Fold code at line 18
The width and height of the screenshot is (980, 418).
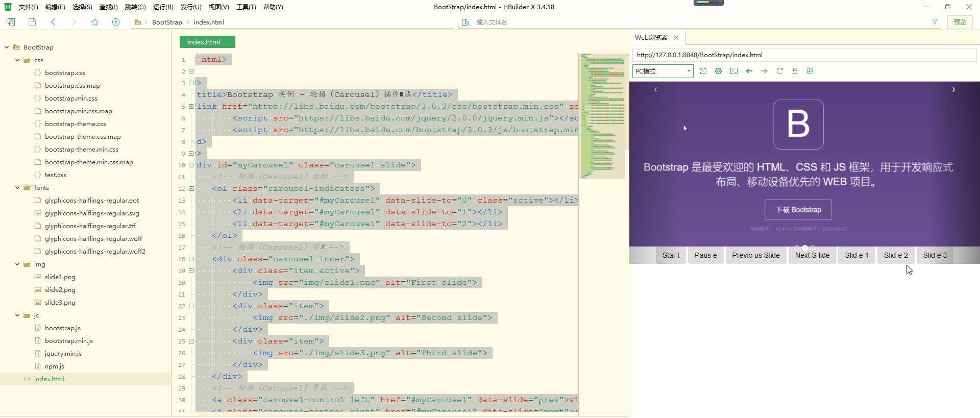tap(191, 259)
